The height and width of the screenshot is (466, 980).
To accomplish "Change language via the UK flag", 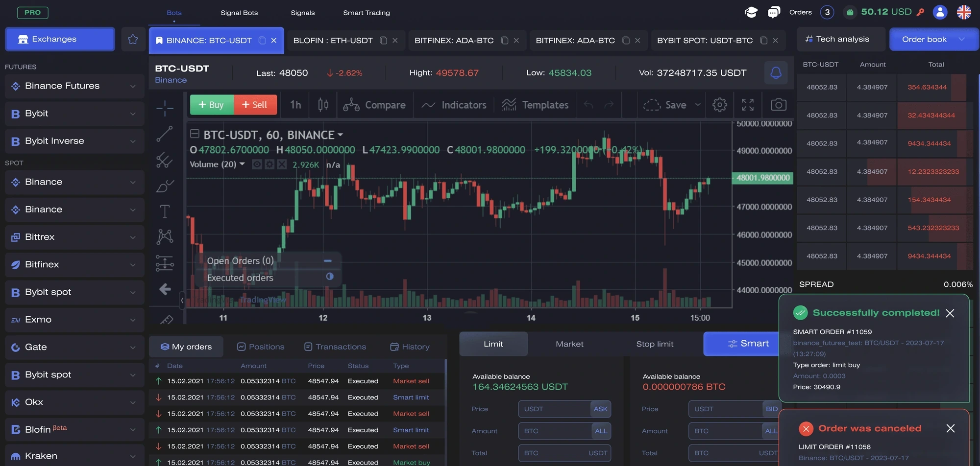I will click(964, 12).
